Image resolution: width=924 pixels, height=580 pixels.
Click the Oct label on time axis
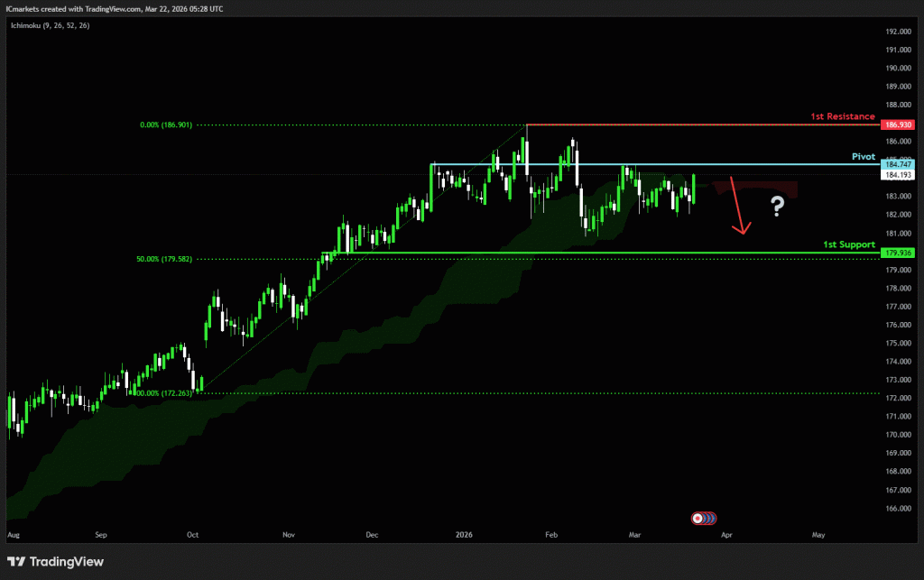pos(192,534)
